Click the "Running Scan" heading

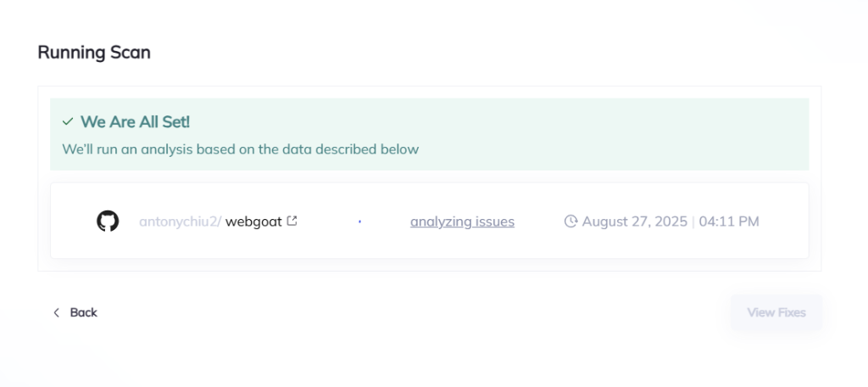coord(94,52)
